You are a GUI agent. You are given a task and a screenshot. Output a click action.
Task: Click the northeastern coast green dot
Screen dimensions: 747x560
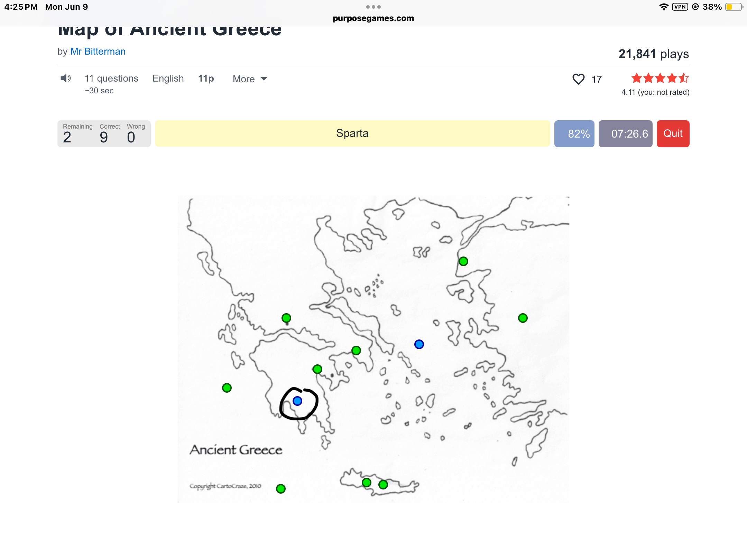pyautogui.click(x=463, y=261)
